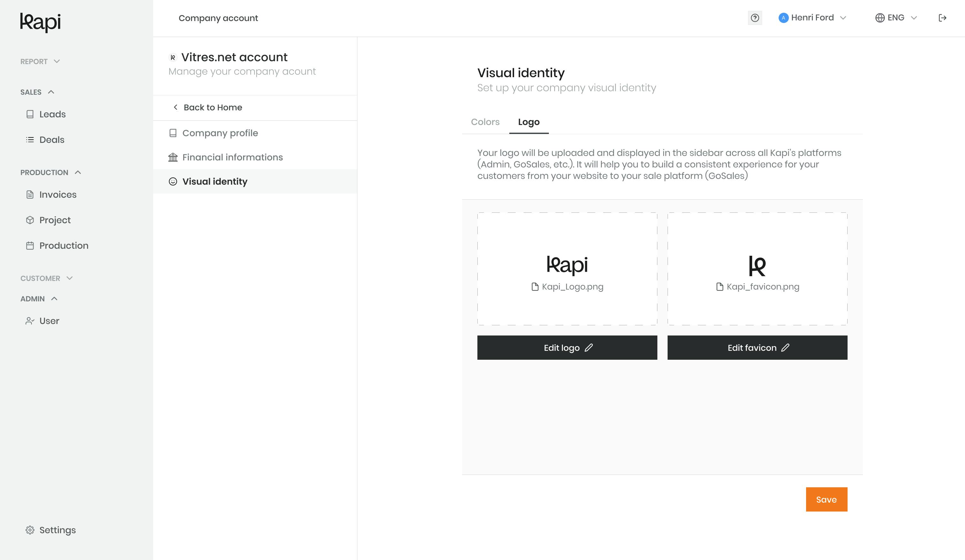The width and height of the screenshot is (965, 560).
Task: Click the help question mark icon
Action: click(x=755, y=18)
